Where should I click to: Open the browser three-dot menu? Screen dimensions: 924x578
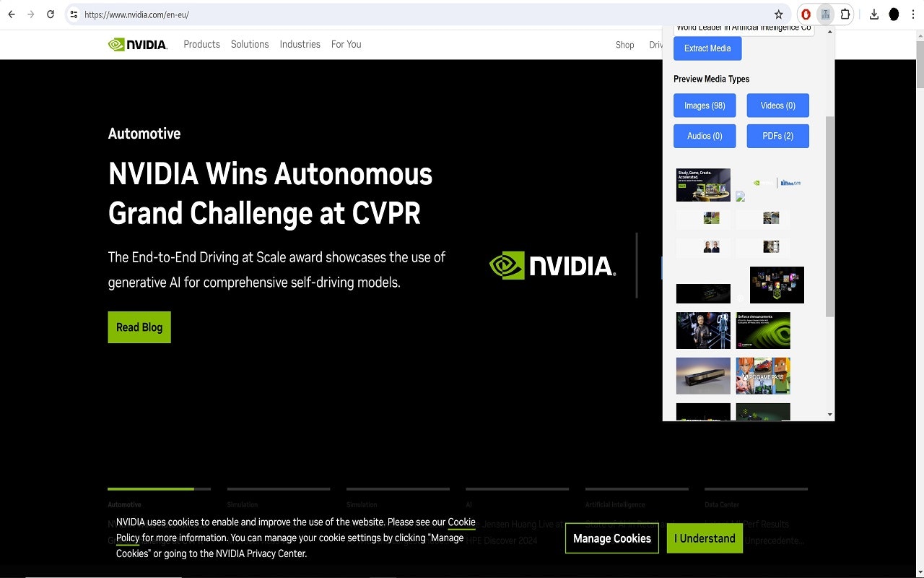913,14
